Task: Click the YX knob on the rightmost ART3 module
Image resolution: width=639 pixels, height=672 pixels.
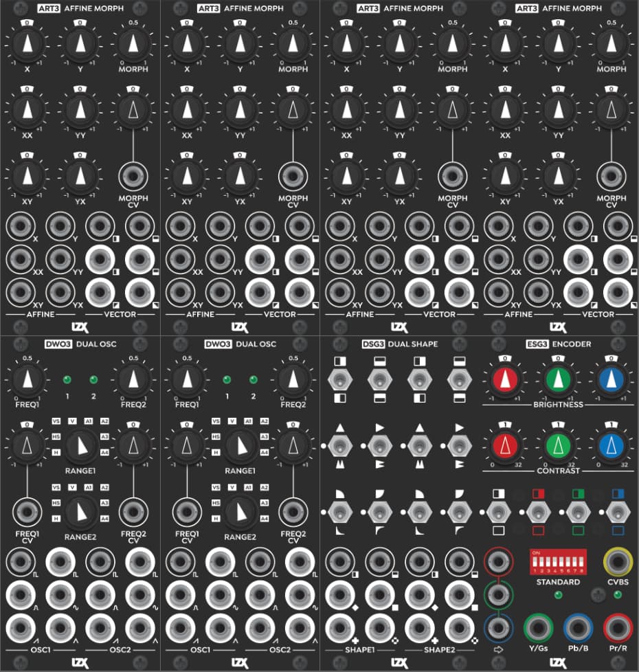Action: [559, 177]
